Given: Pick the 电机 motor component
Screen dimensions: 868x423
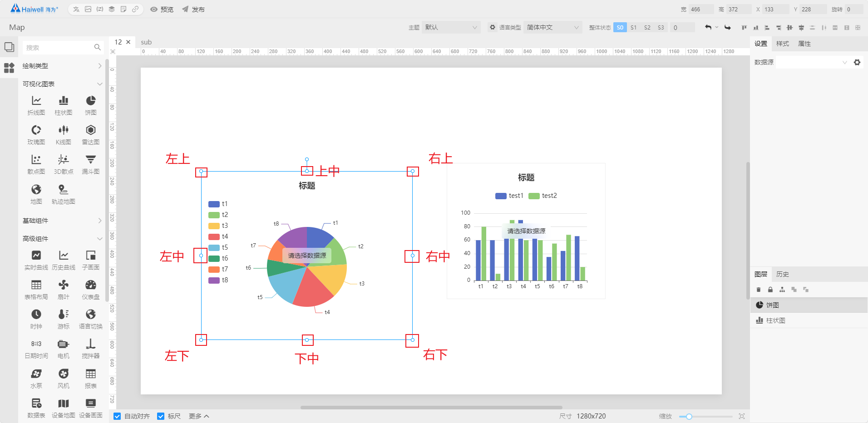Looking at the screenshot, I should click(x=64, y=349).
